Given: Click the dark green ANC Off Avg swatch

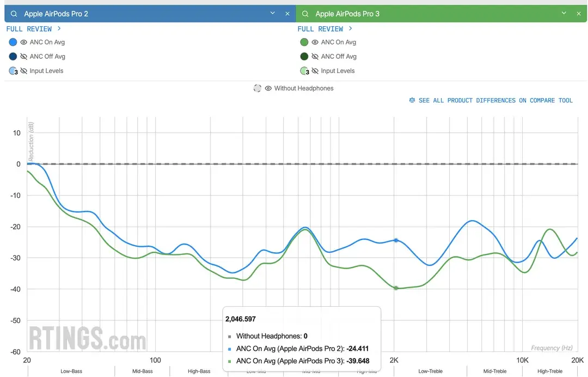Looking at the screenshot, I should tap(304, 57).
